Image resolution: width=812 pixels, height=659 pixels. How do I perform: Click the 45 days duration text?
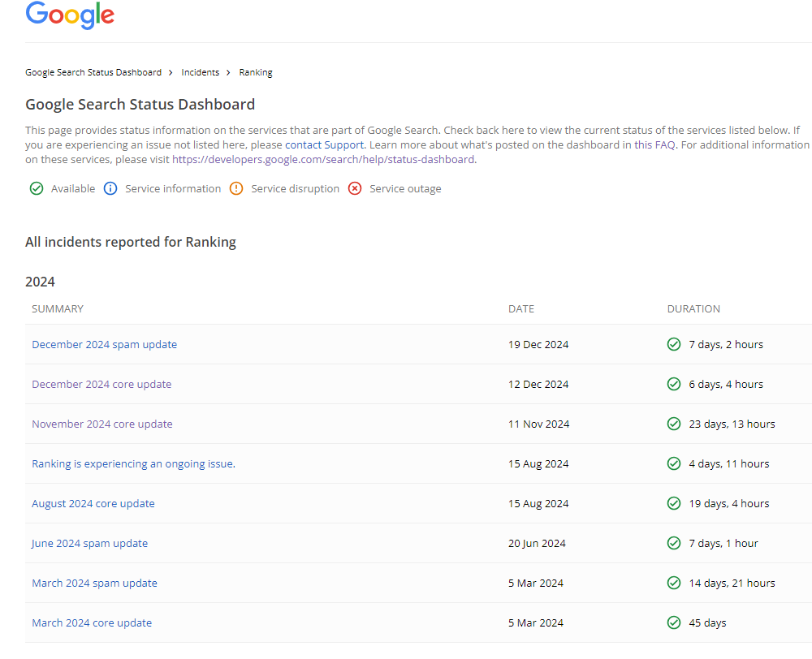tap(707, 622)
